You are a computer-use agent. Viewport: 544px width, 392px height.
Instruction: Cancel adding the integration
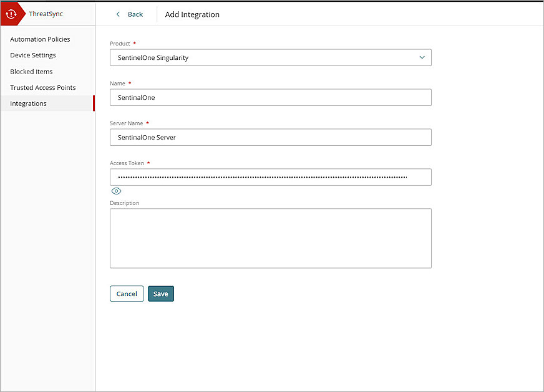click(127, 294)
